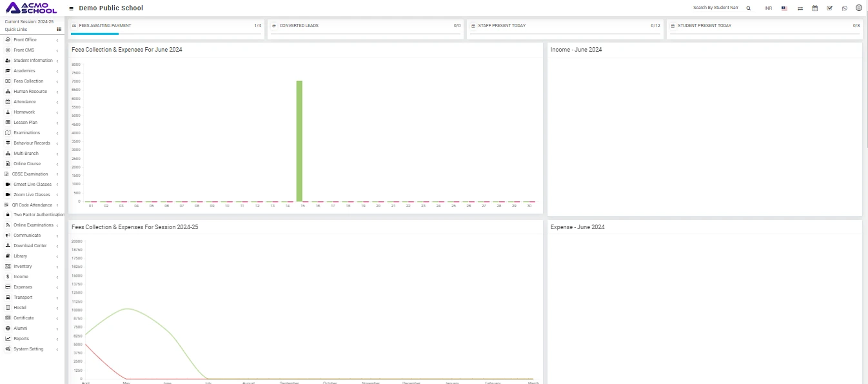868x384 pixels.
Task: Open the language flag selector
Action: click(784, 8)
